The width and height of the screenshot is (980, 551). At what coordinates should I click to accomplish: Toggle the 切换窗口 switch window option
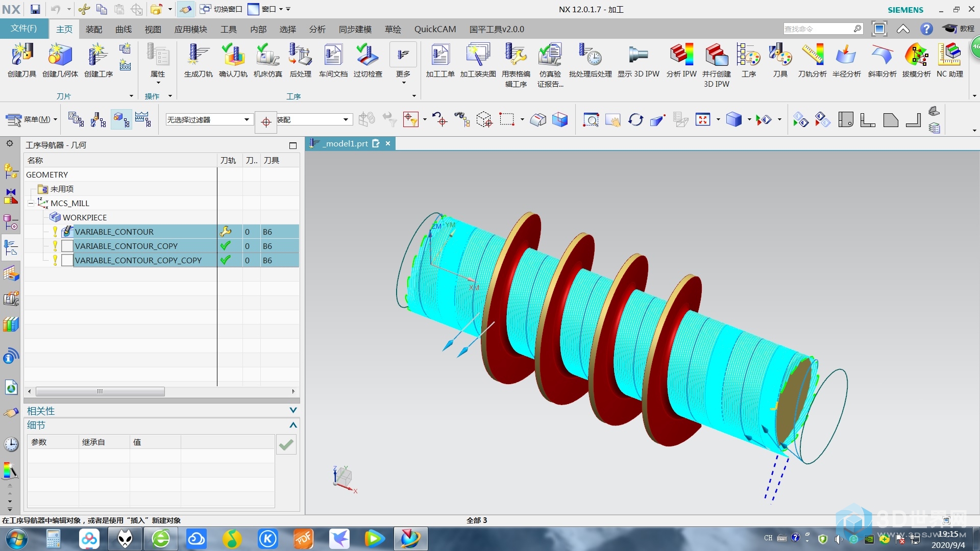[221, 9]
